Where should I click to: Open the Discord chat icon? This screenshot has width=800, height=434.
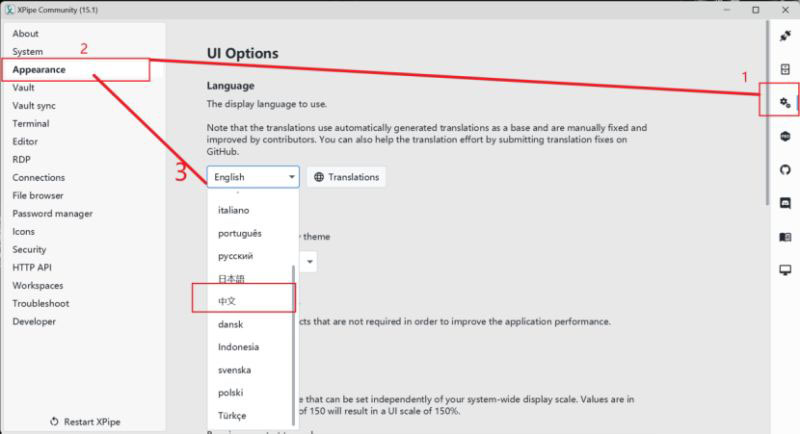click(x=785, y=203)
